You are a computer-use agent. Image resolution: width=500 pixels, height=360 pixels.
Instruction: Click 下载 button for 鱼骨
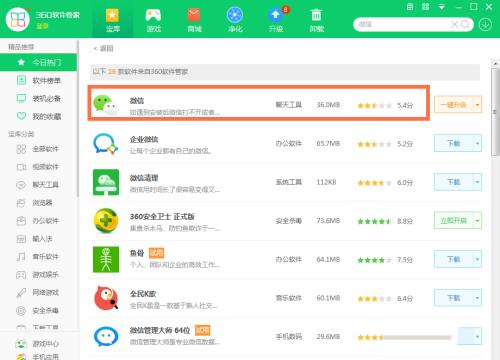click(x=453, y=259)
